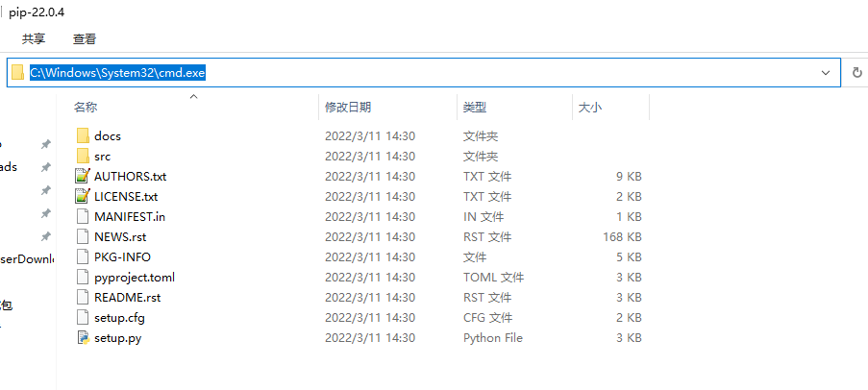Click the 168 KB size of NEWS.rst
Image resolution: width=868 pixels, height=390 pixels.
pos(622,236)
